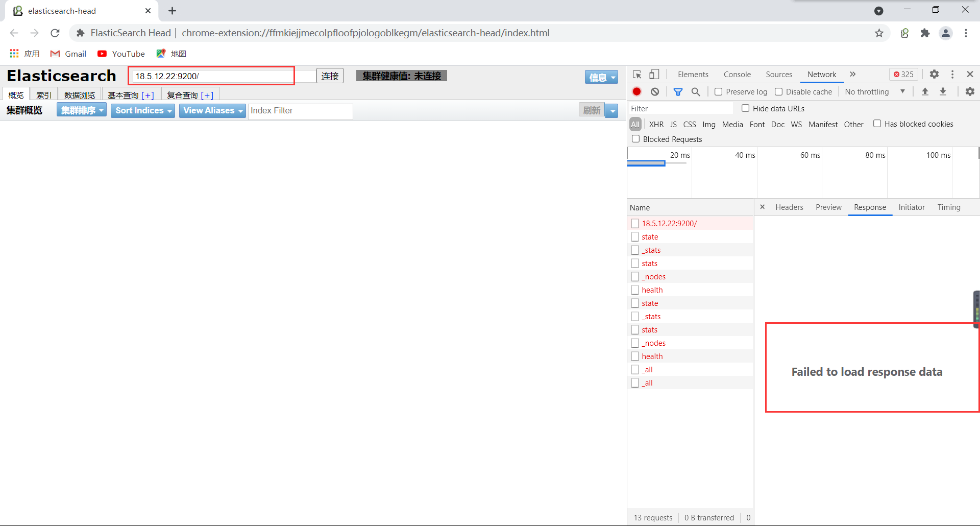
Task: Open network settings gear icon
Action: [x=970, y=92]
